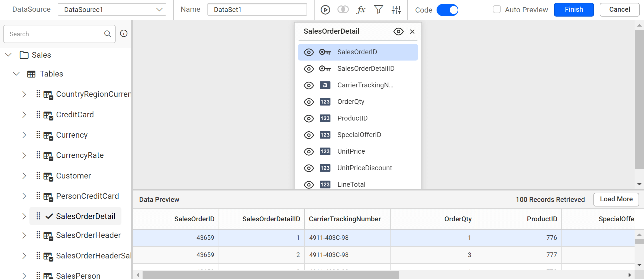Click the Customer table icon
The width and height of the screenshot is (644, 279).
coord(48,176)
